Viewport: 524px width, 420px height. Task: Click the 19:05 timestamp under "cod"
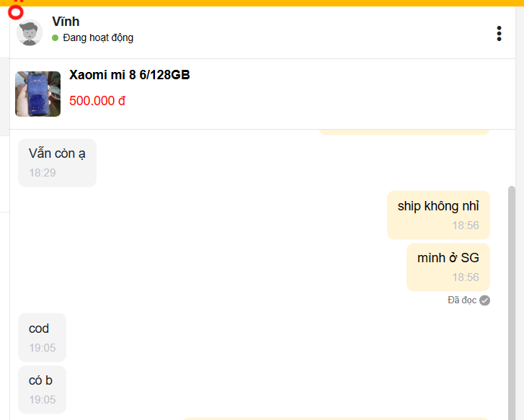click(43, 348)
